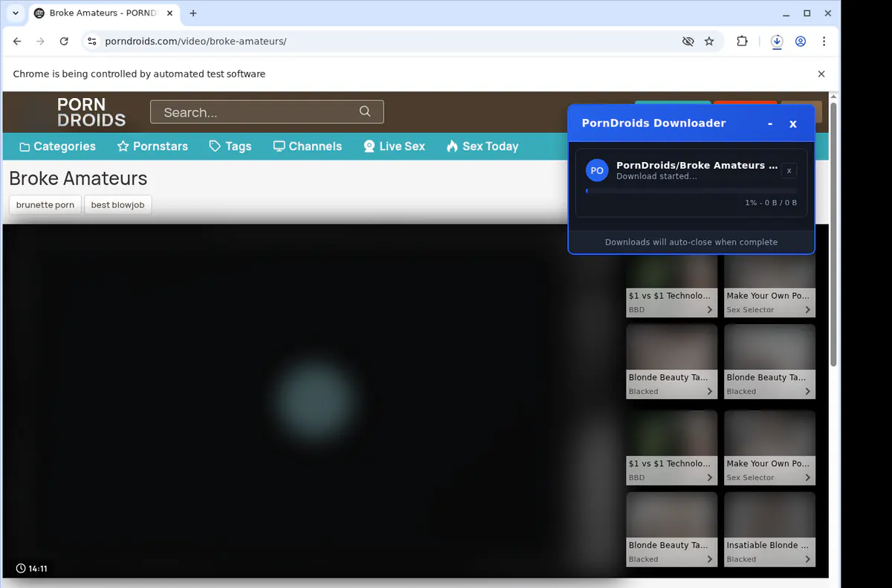Click chevron beside Insatiable Blonde's Blacked label
This screenshot has height=588, width=892.
tap(808, 559)
